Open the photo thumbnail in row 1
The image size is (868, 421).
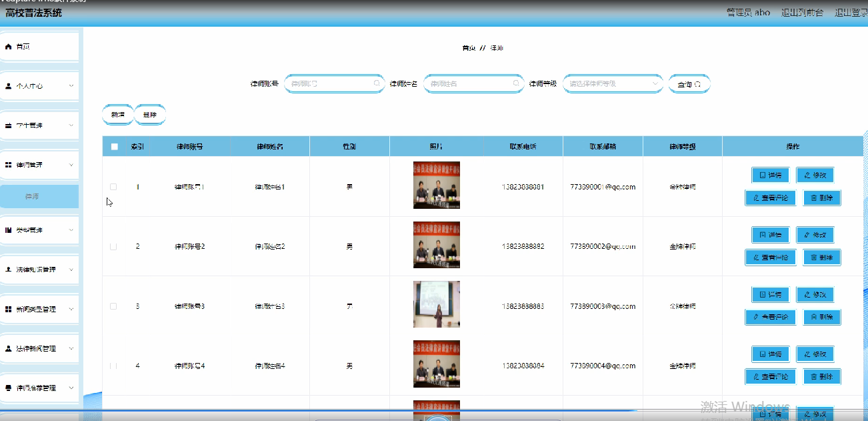(x=437, y=185)
